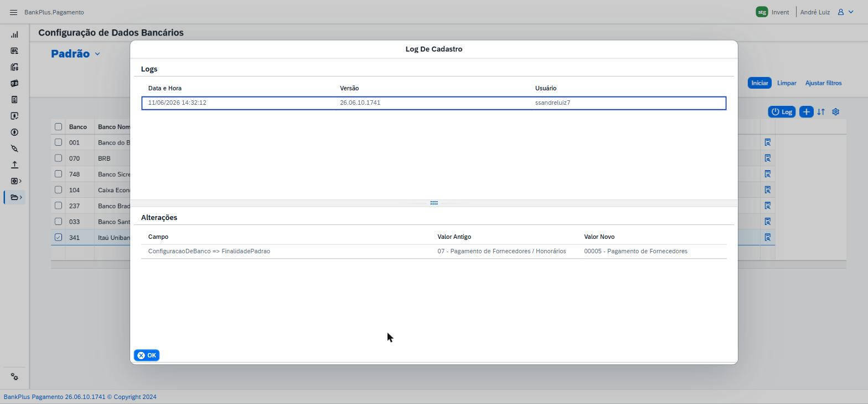868x404 pixels.
Task: Select the checklist document sidebar icon
Action: click(14, 100)
